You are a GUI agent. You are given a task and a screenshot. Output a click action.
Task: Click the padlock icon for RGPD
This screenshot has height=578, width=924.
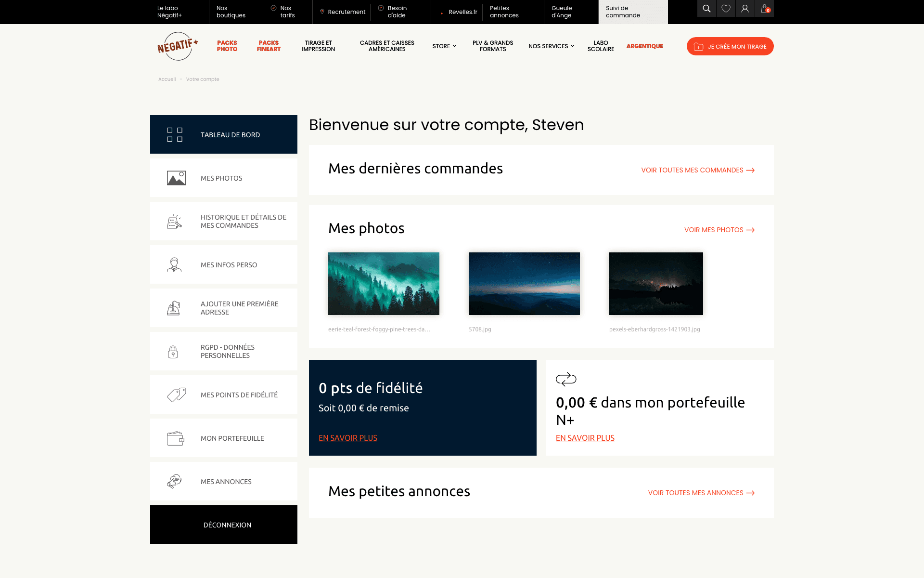(173, 352)
